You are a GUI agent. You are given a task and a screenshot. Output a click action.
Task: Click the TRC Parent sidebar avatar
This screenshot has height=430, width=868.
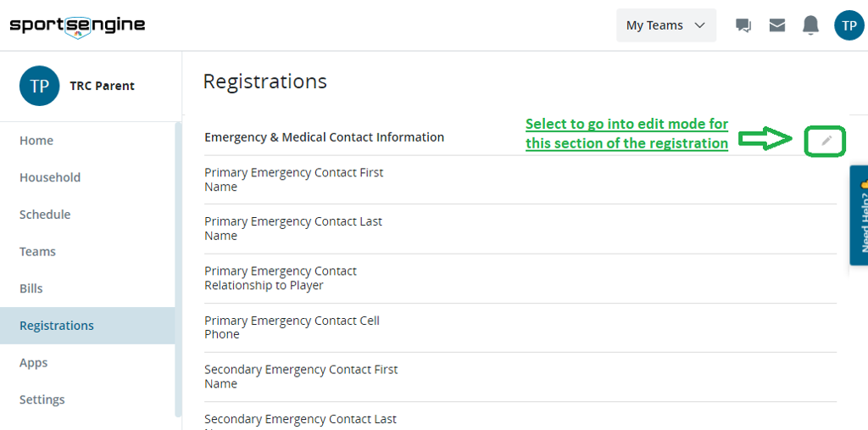[x=39, y=86]
